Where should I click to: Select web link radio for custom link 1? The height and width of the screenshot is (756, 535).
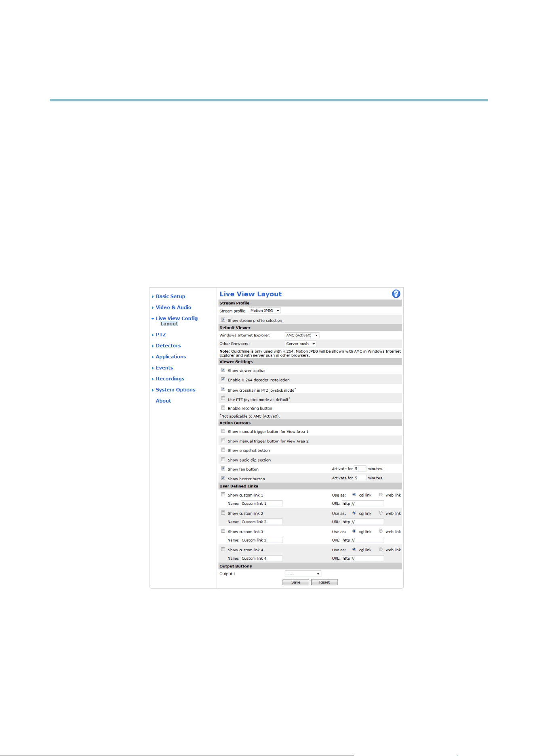point(381,495)
